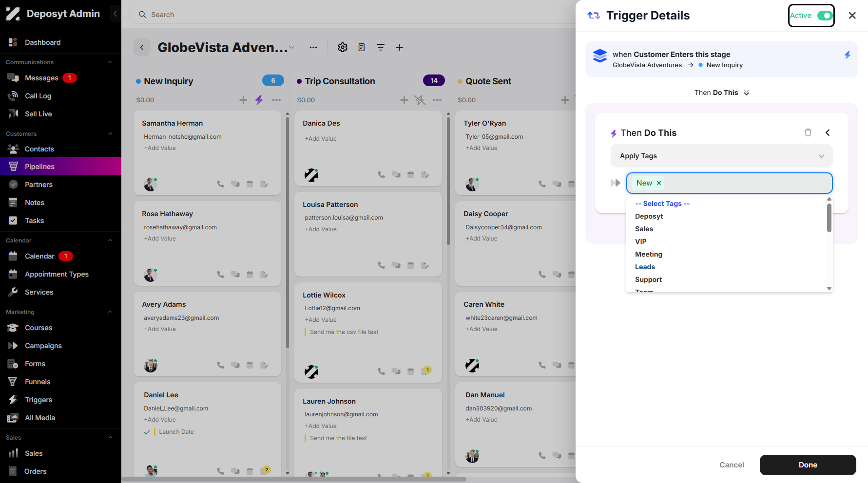
Task: Pick the Meeting tag option
Action: (x=648, y=254)
